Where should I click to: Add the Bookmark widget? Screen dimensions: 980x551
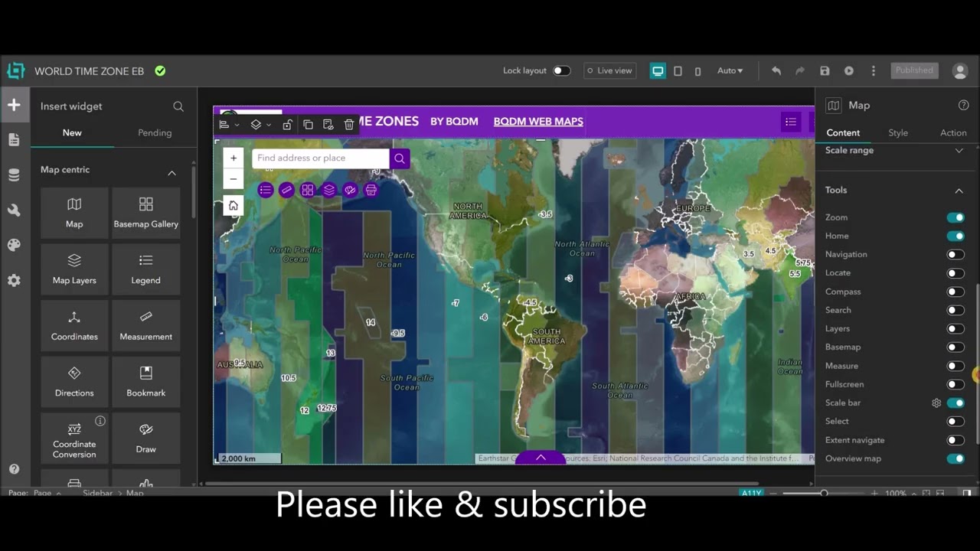pos(146,382)
